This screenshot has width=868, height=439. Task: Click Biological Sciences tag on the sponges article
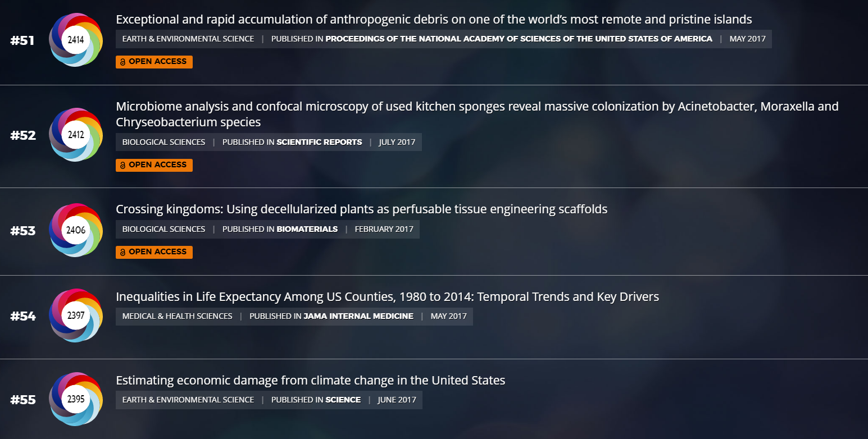click(x=163, y=142)
